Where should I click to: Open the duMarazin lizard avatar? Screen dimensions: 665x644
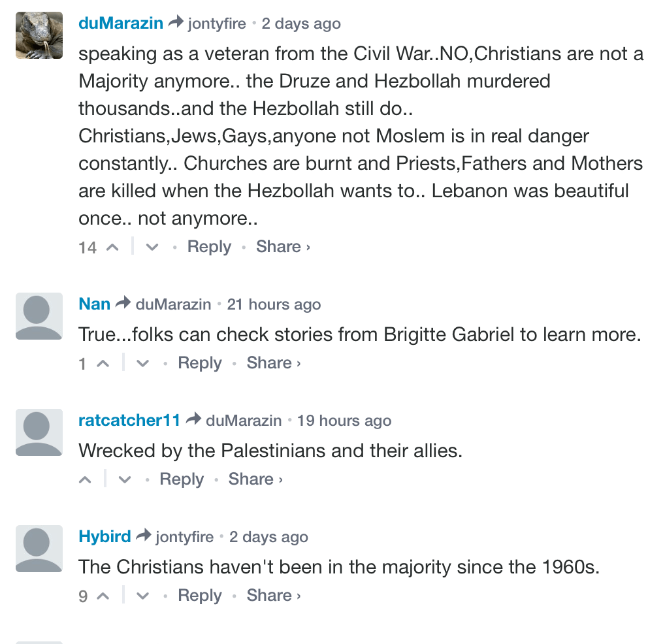pyautogui.click(x=39, y=35)
